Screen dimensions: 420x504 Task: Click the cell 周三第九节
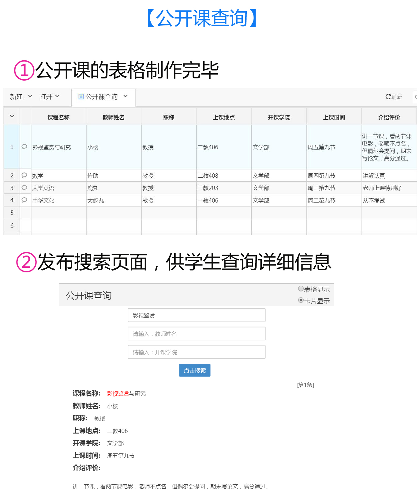point(334,188)
